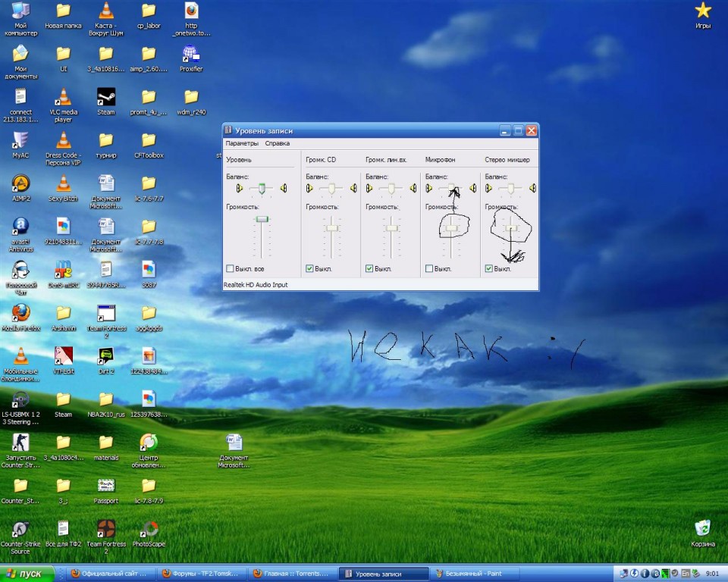Screen dimensions: 728x582
Task: Switch to Главная :: Torrents taskbar button
Action: [291, 574]
